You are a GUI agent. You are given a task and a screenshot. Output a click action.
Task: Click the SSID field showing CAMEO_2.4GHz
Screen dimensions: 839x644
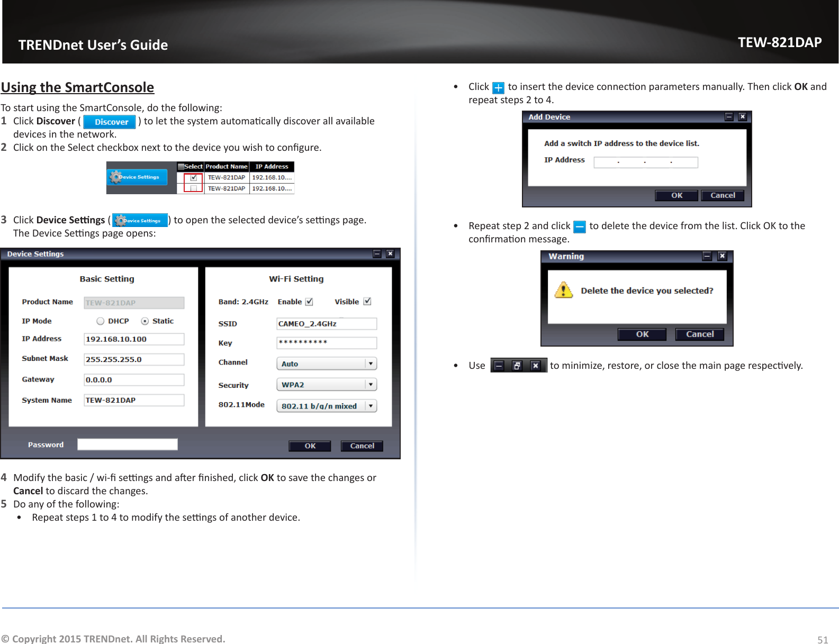coord(327,324)
